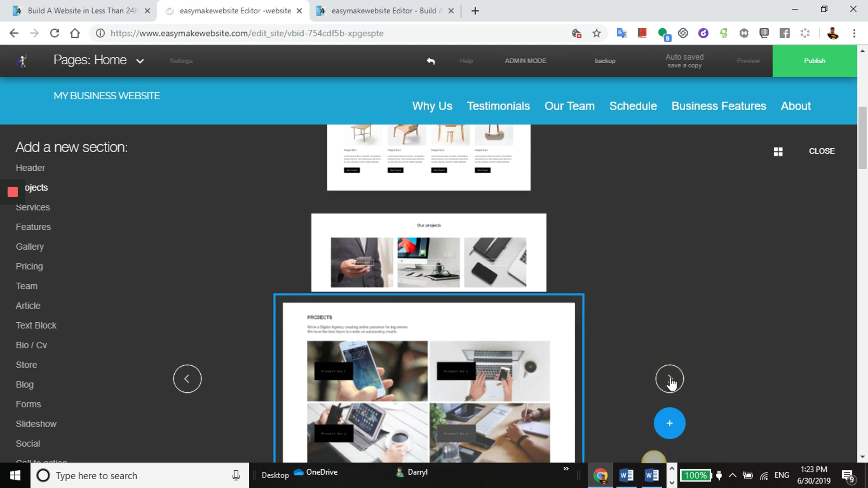This screenshot has height=488, width=868.
Task: Open Chrome from the Windows taskbar
Action: 600,475
